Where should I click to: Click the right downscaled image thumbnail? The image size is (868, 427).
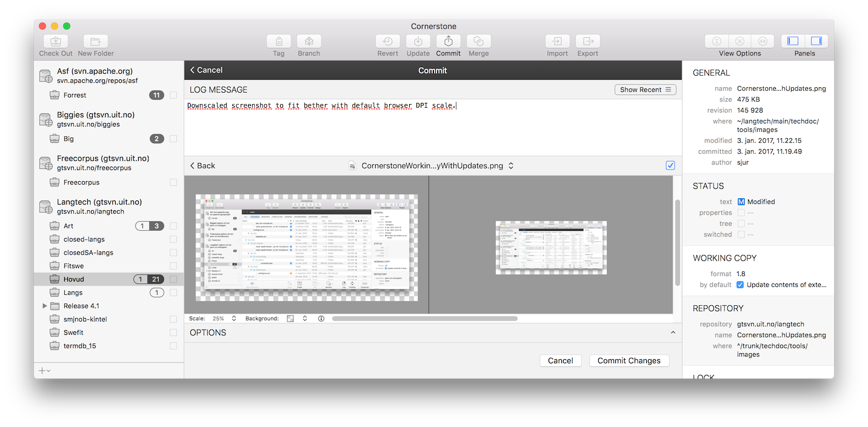(x=551, y=248)
